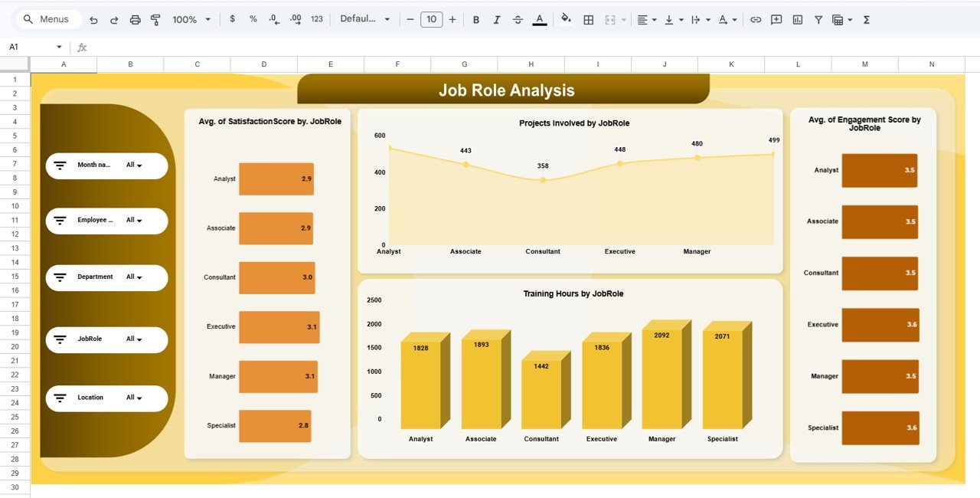The image size is (980, 498).
Task: Click the Insert comment icon
Action: (x=776, y=19)
